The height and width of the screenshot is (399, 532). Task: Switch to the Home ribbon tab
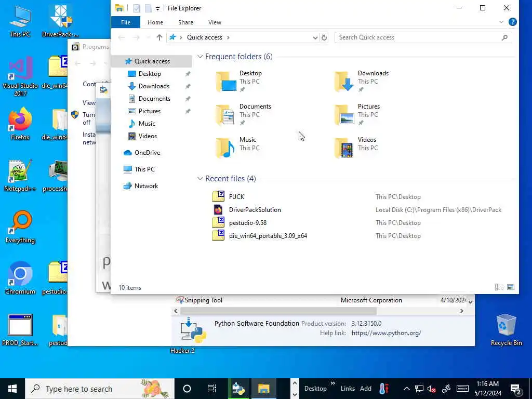coord(155,22)
